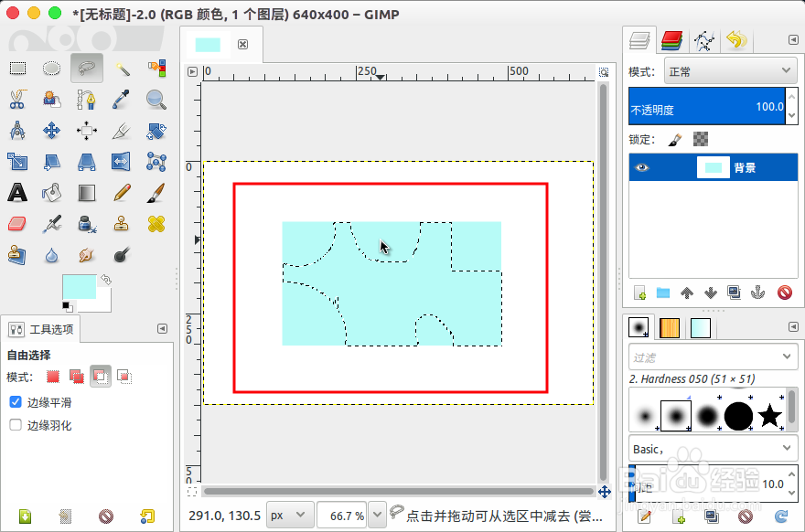Select the Move tool

(x=51, y=131)
